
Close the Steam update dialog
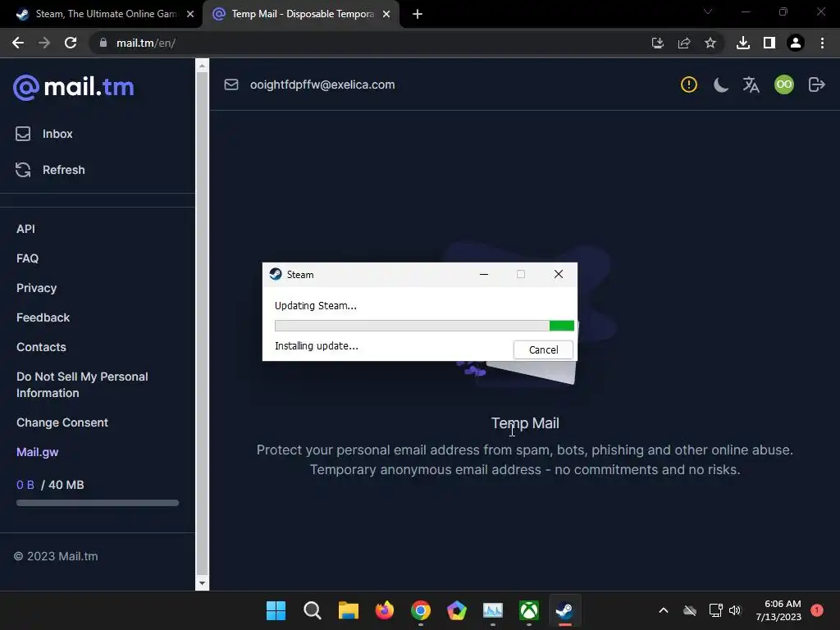(x=558, y=274)
